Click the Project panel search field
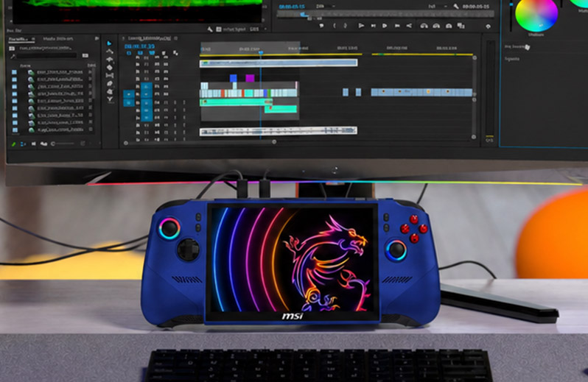588x382 pixels. (47, 55)
